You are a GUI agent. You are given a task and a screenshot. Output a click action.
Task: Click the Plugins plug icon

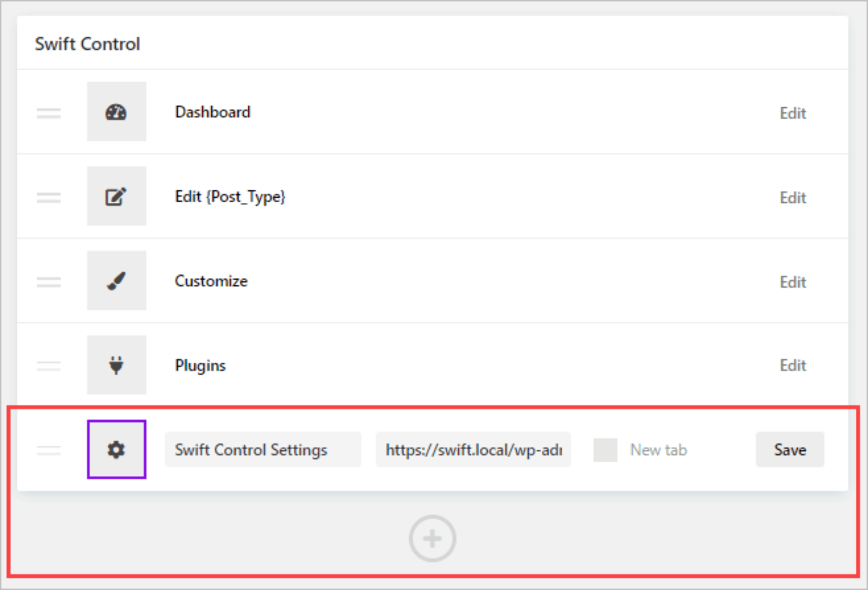coord(116,365)
